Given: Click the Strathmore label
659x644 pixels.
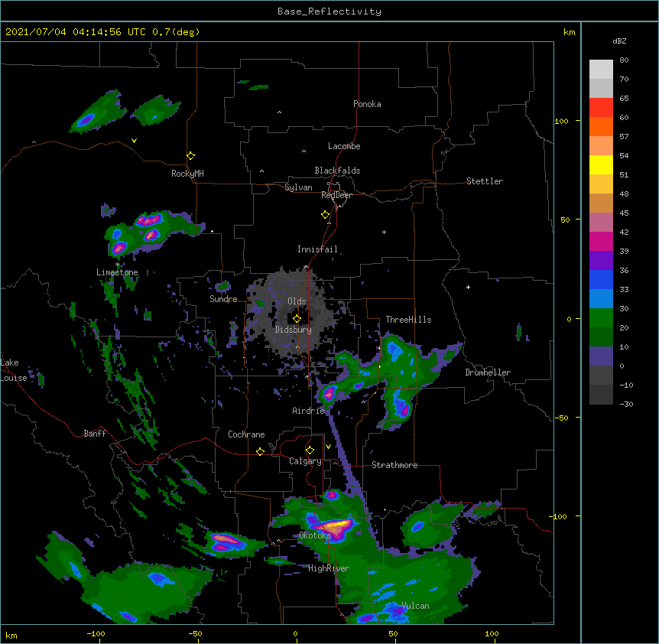Looking at the screenshot, I should (394, 465).
